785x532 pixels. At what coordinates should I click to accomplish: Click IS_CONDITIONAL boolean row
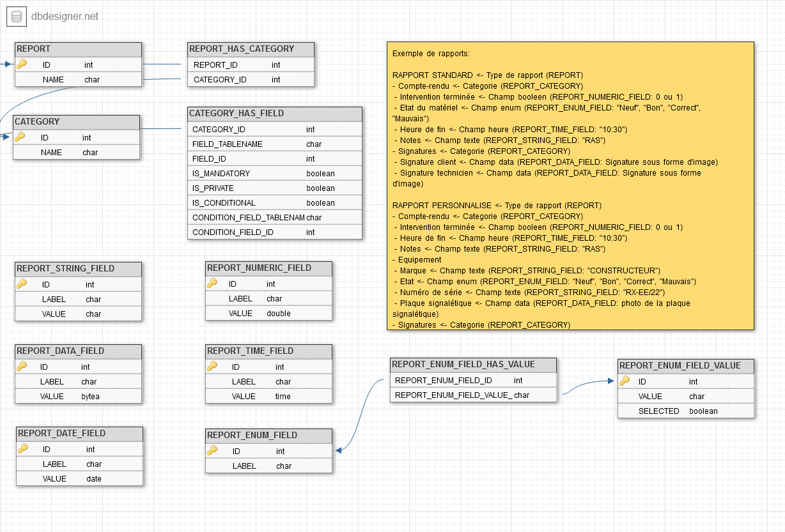coord(275,202)
